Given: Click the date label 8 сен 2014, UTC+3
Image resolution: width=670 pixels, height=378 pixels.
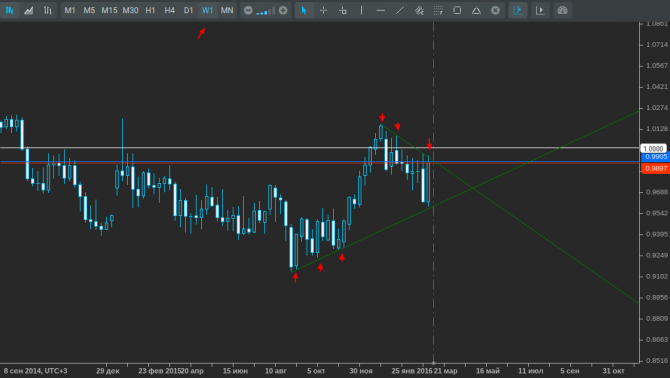Looking at the screenshot, I should pyautogui.click(x=35, y=371).
